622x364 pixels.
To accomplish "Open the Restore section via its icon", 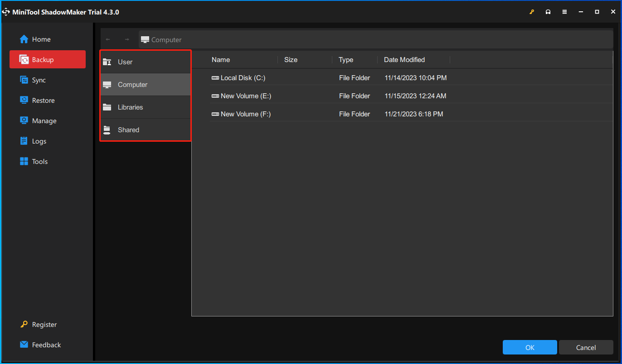I will (23, 100).
